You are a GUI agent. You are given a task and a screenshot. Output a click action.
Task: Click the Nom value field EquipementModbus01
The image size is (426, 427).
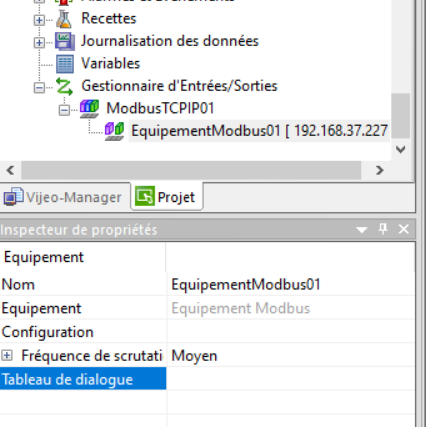click(x=291, y=284)
